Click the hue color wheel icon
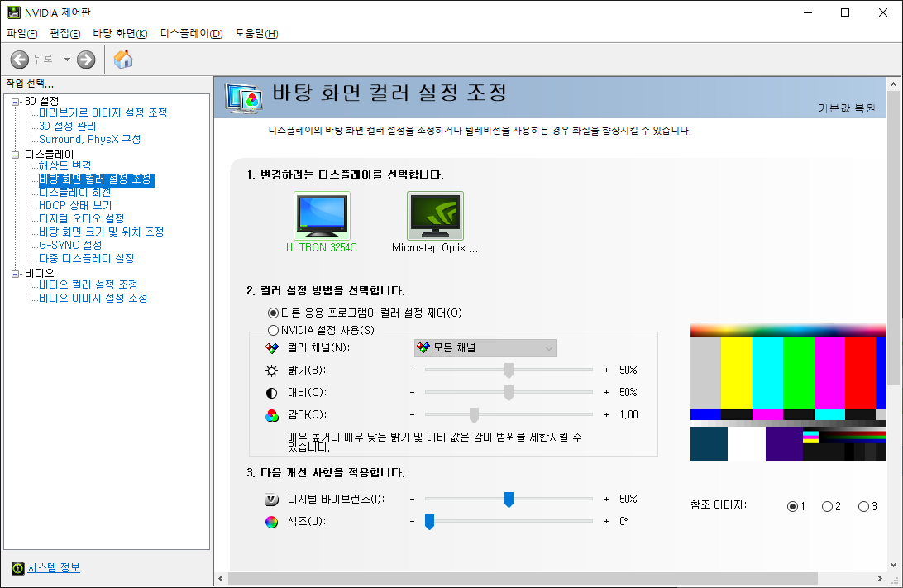The width and height of the screenshot is (903, 588). pos(271,522)
